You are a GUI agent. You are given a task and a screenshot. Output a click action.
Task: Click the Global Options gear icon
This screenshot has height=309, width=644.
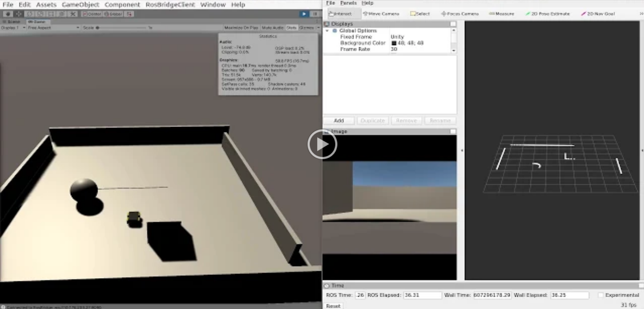point(335,31)
